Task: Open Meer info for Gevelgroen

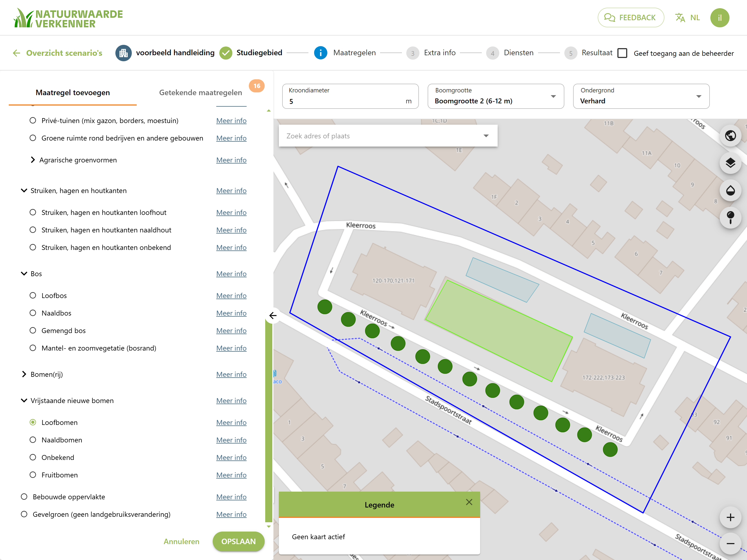Action: (x=231, y=514)
